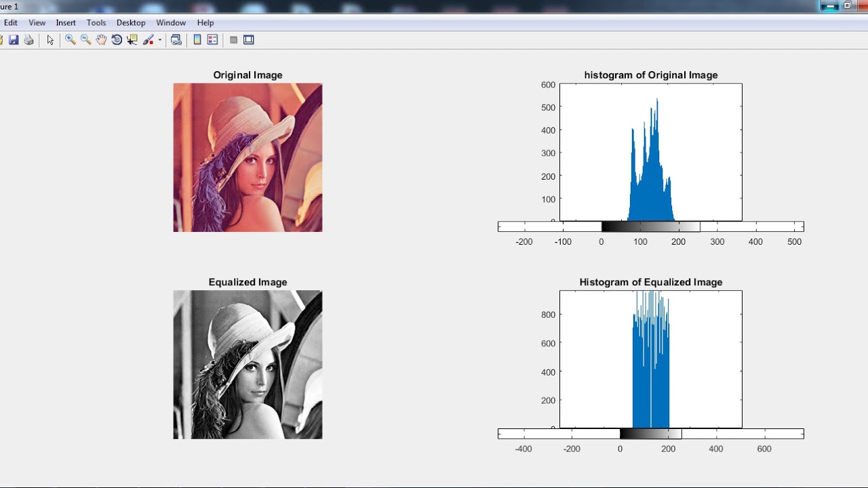Image resolution: width=868 pixels, height=488 pixels.
Task: Click the grayscale colorbar under equalized histogram
Action: coord(651,434)
